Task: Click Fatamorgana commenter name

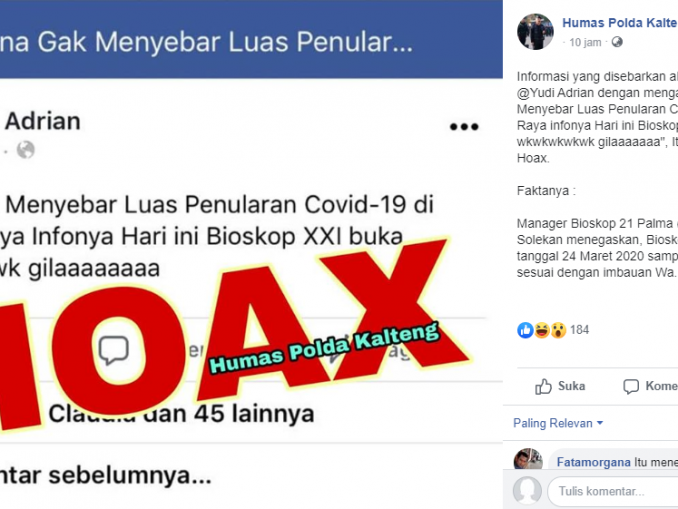Action: pos(593,462)
